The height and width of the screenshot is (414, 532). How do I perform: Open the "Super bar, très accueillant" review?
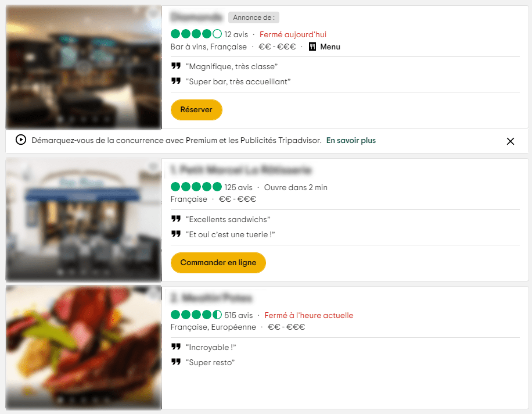[x=238, y=81]
